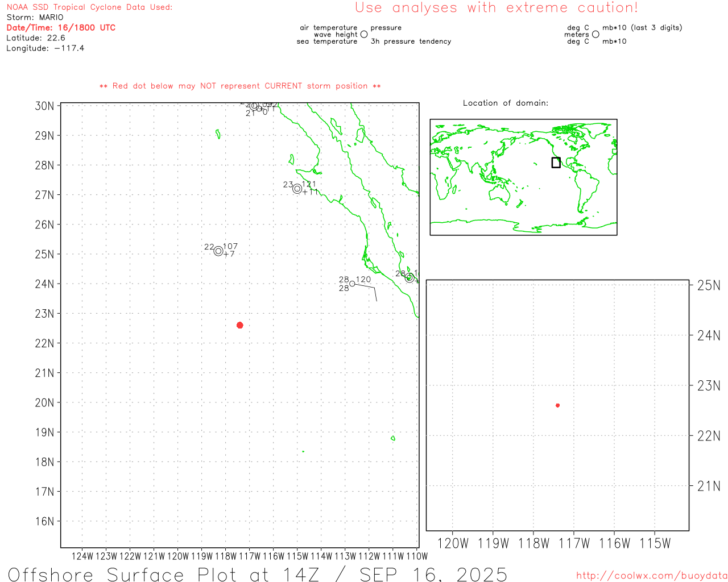Click pressure value '107' beside offshore buoy

pyautogui.click(x=230, y=247)
